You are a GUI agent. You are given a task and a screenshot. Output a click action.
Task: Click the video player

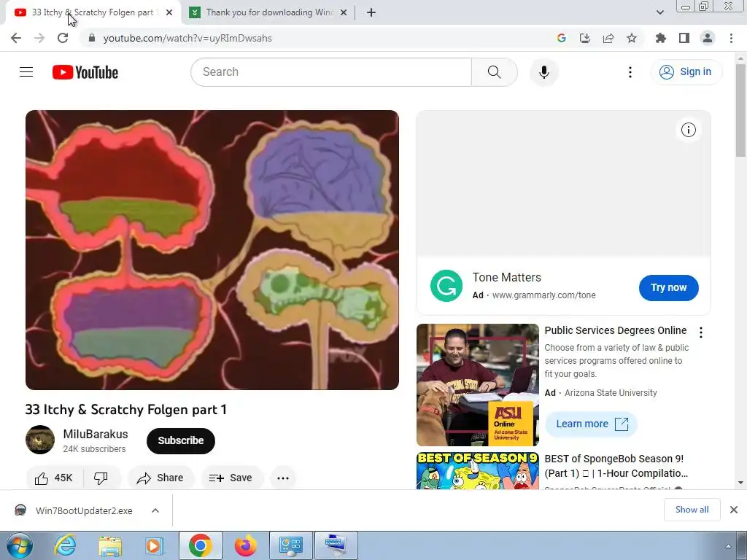click(x=212, y=250)
